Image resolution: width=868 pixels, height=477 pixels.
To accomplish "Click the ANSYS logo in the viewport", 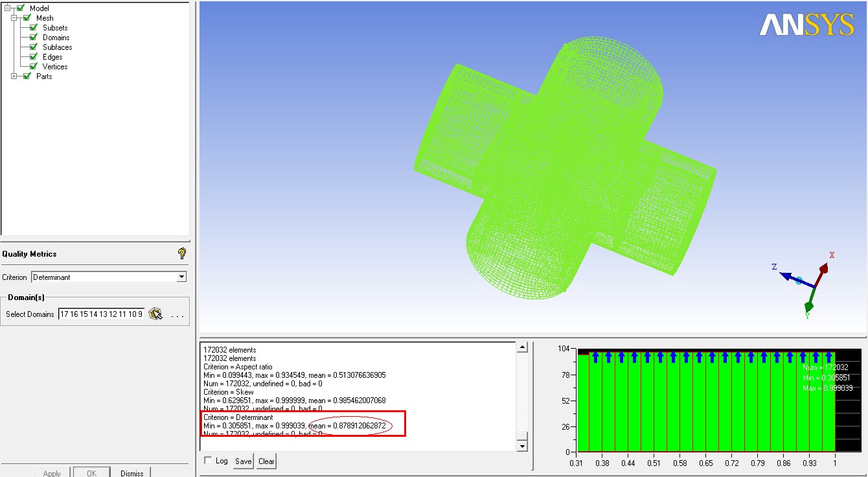I will (807, 25).
